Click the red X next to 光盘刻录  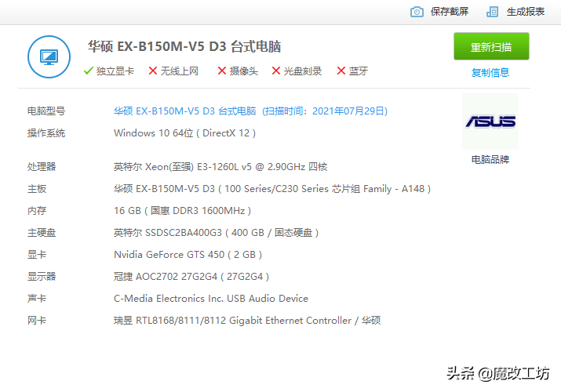pyautogui.click(x=276, y=71)
